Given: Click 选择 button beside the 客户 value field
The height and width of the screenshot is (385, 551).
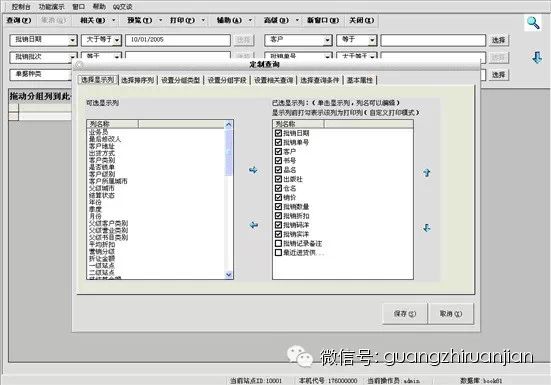Looking at the screenshot, I should point(498,40).
